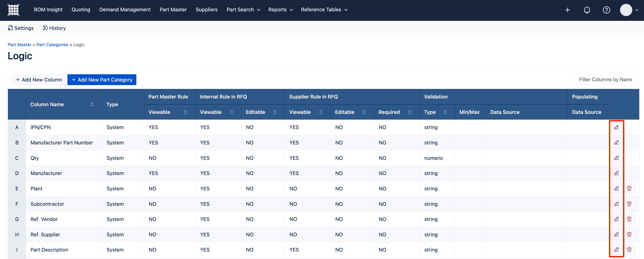
Task: Go to Quoting
Action: tap(81, 10)
